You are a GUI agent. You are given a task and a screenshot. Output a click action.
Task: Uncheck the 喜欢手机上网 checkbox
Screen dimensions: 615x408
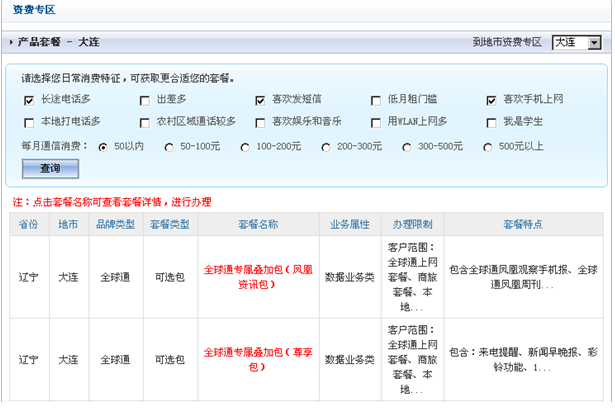[x=491, y=101]
